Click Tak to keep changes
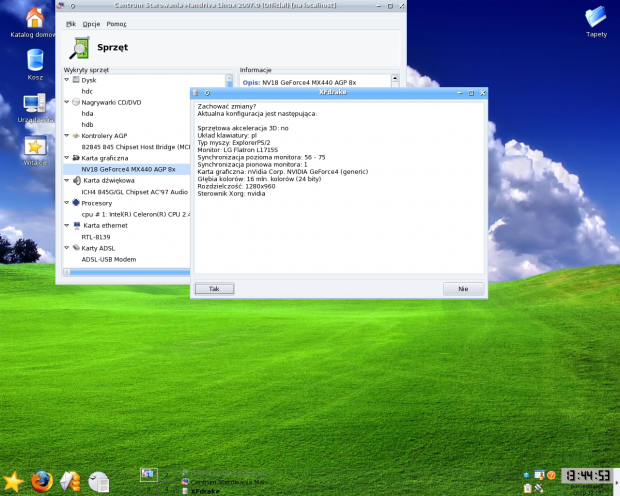This screenshot has width=620, height=496. (214, 289)
